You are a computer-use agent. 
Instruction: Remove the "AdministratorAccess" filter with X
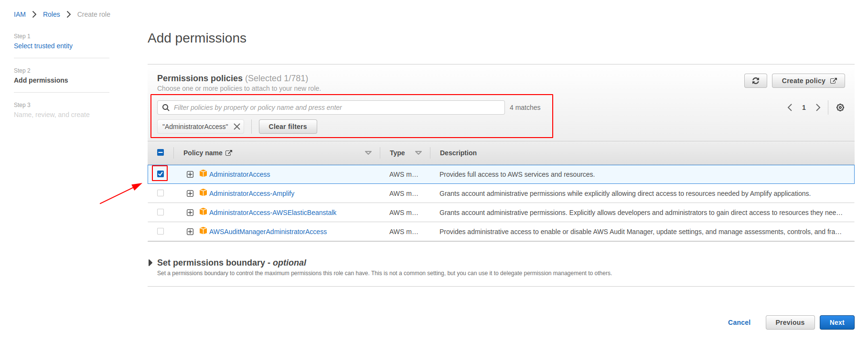tap(237, 127)
